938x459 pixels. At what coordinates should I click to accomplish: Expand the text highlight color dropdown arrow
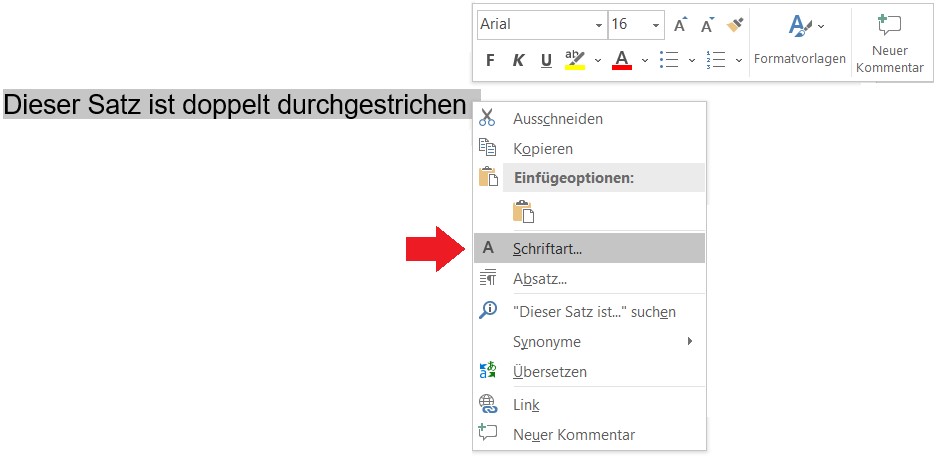tap(597, 60)
